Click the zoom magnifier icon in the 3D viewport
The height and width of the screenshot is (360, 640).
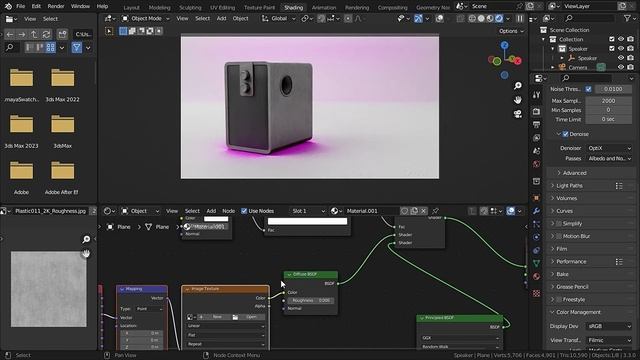pyautogui.click(x=518, y=86)
